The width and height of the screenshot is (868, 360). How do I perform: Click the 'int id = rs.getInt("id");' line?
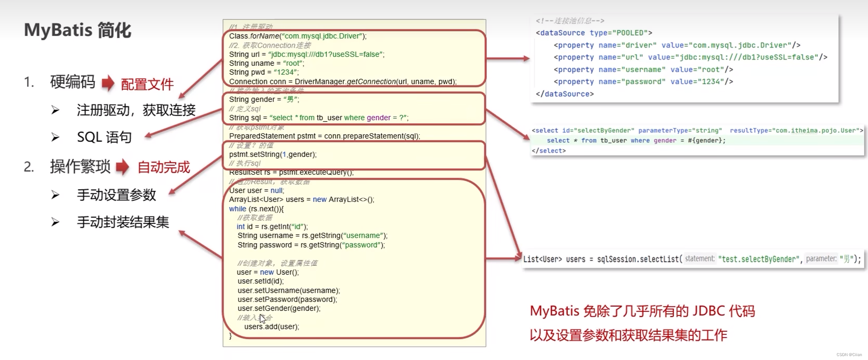[272, 227]
